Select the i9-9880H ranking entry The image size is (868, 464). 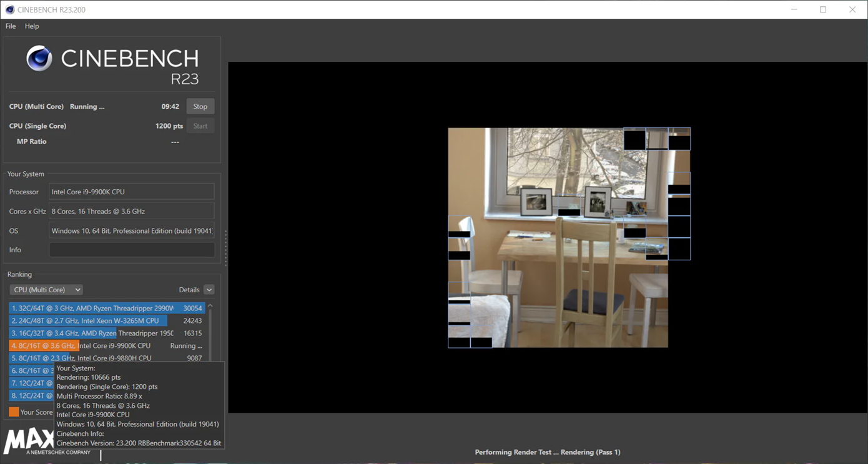pos(107,358)
